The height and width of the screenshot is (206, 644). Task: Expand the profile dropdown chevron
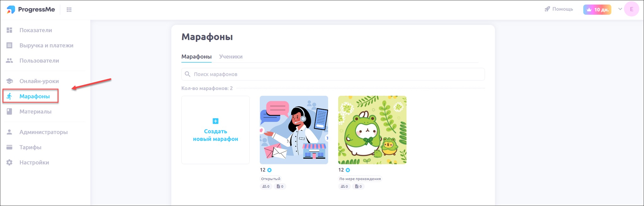click(620, 9)
